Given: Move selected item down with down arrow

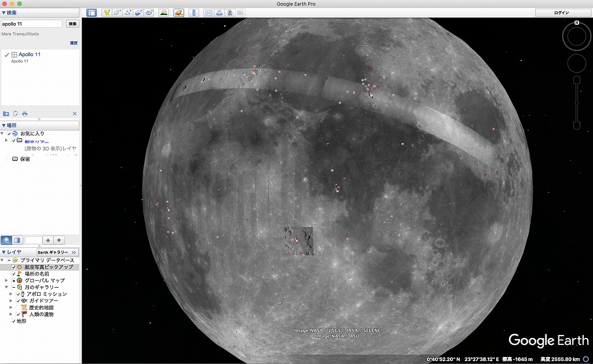Looking at the screenshot, I should (x=59, y=240).
